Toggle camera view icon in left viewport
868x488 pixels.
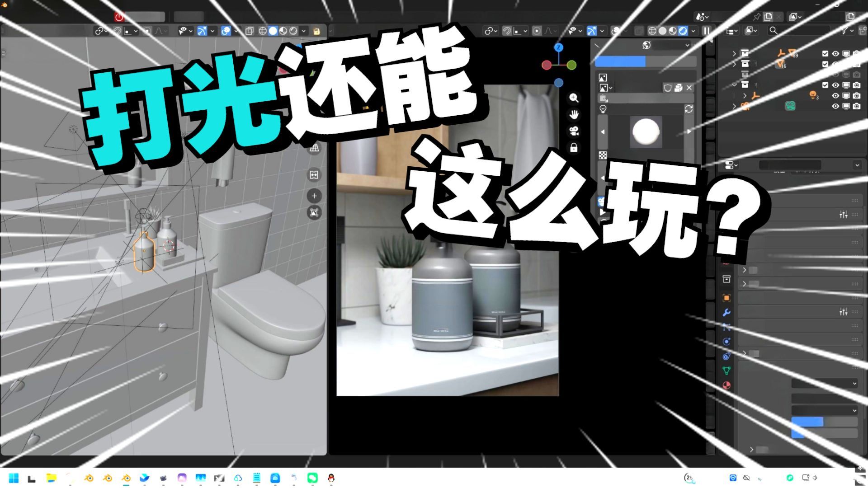pos(314,212)
